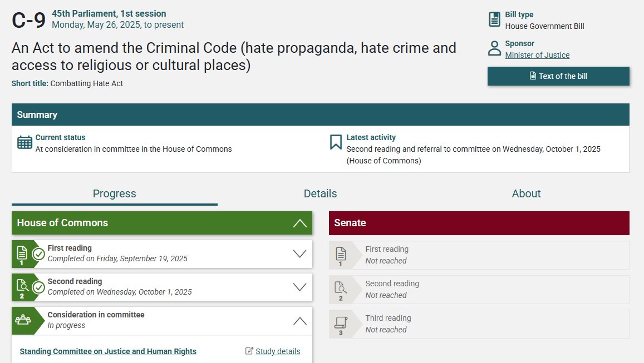Open the Text of the bill
The image size is (644, 363).
coord(558,76)
